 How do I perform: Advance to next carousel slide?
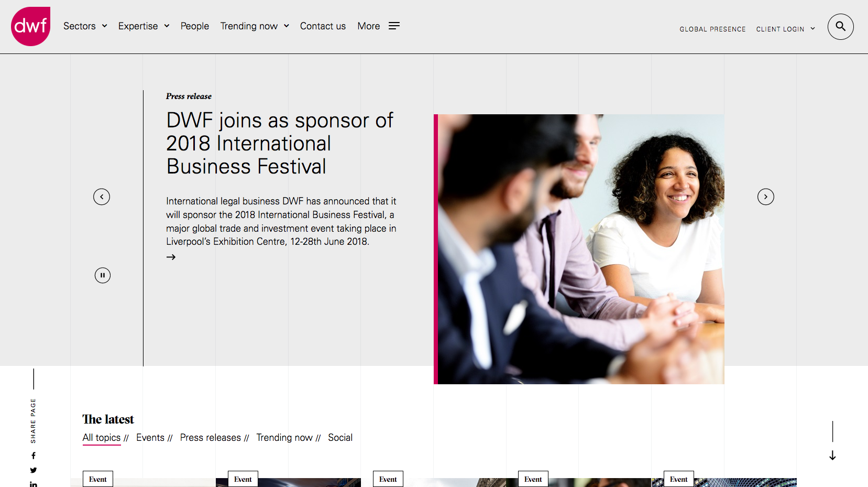765,197
